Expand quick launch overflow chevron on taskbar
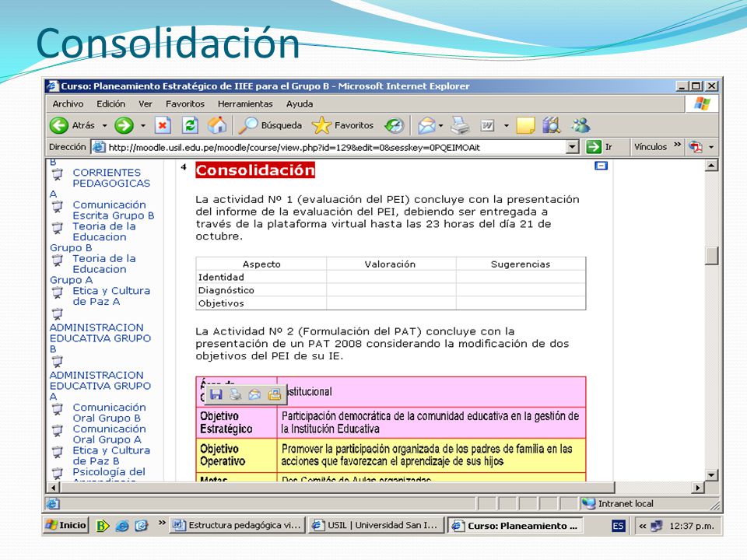Screen dimensions: 747x560 pyautogui.click(x=162, y=523)
